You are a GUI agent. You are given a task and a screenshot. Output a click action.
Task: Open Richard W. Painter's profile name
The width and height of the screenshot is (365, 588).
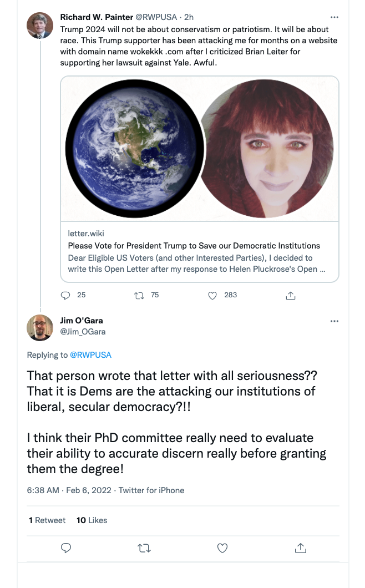[x=97, y=17]
